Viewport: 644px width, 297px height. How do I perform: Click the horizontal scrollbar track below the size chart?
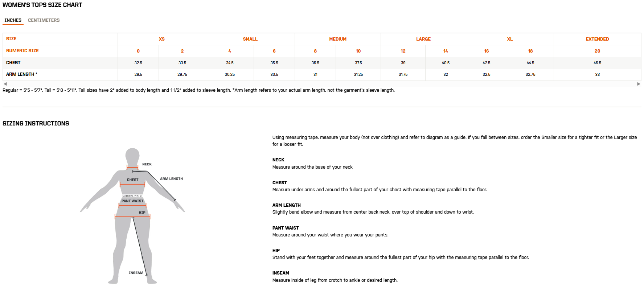click(321, 84)
